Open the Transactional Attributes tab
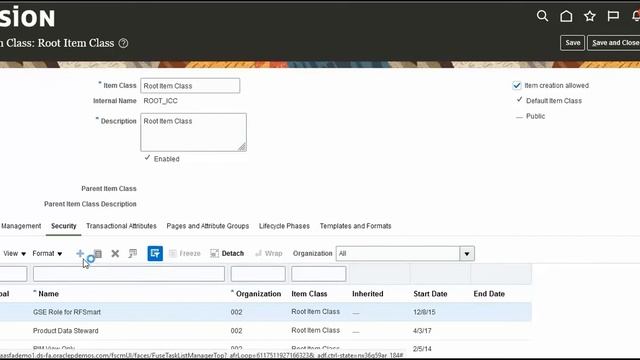The width and height of the screenshot is (640, 360). (x=121, y=226)
